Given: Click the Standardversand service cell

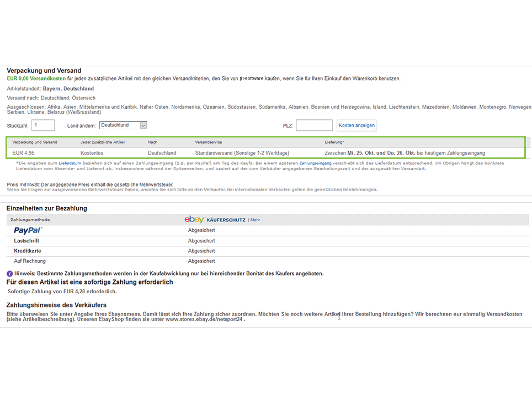Looking at the screenshot, I should click(242, 153).
